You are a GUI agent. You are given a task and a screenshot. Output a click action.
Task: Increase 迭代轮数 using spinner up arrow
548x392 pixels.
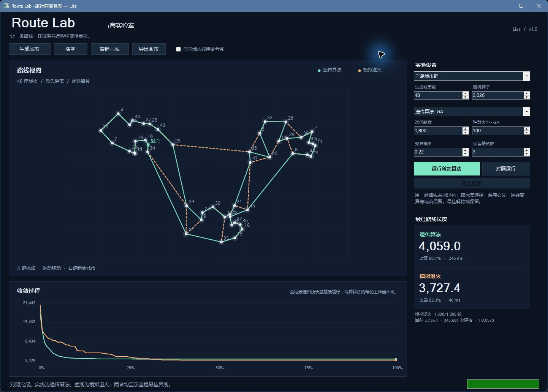(466, 129)
